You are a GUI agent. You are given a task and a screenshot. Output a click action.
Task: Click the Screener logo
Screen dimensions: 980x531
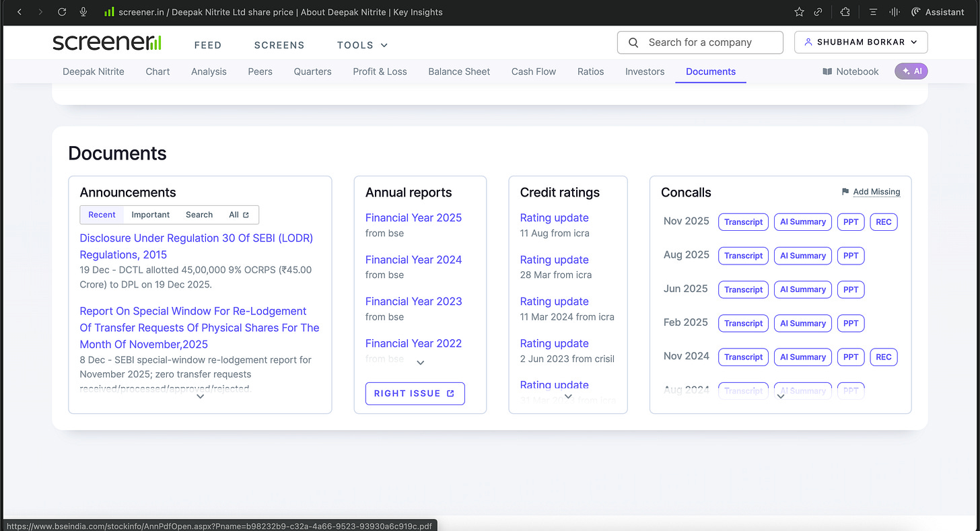[106, 43]
